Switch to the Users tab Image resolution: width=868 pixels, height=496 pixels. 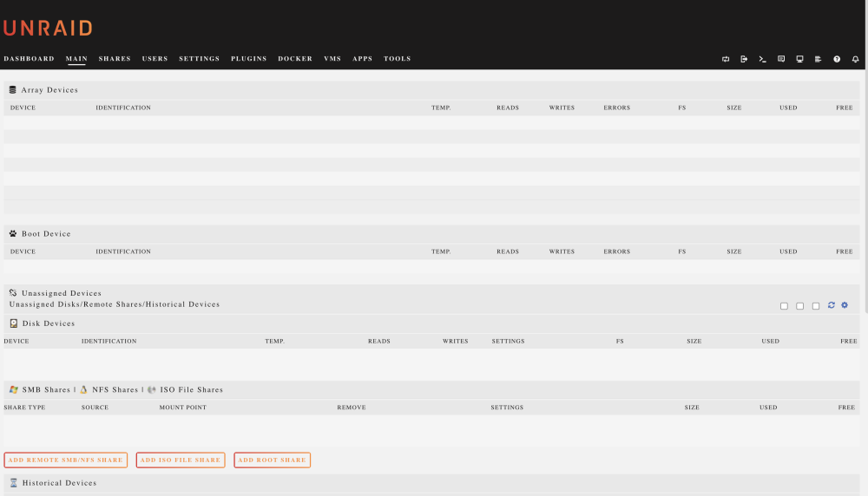155,59
